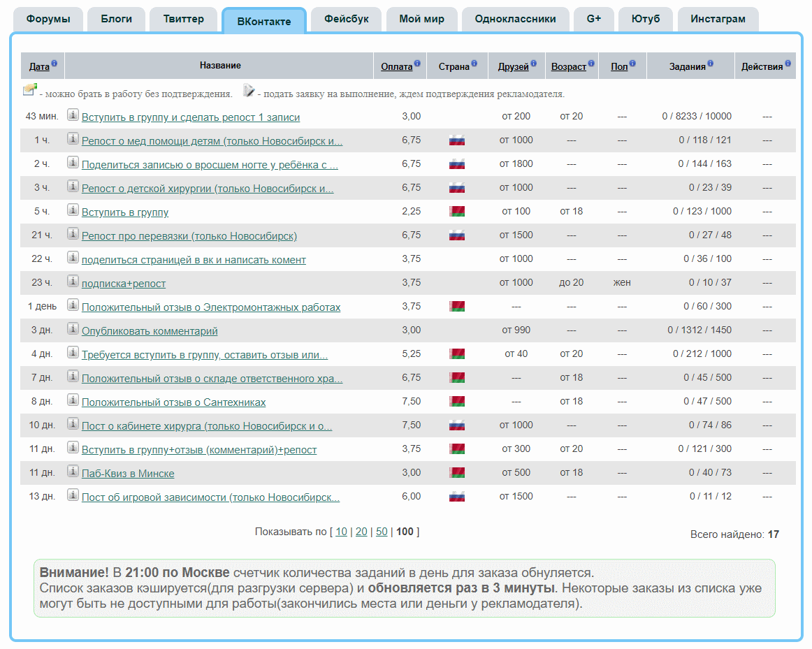Screen dimensions: 812x649
Task: Sort orders by 'Возраст' column header
Action: tap(568, 67)
